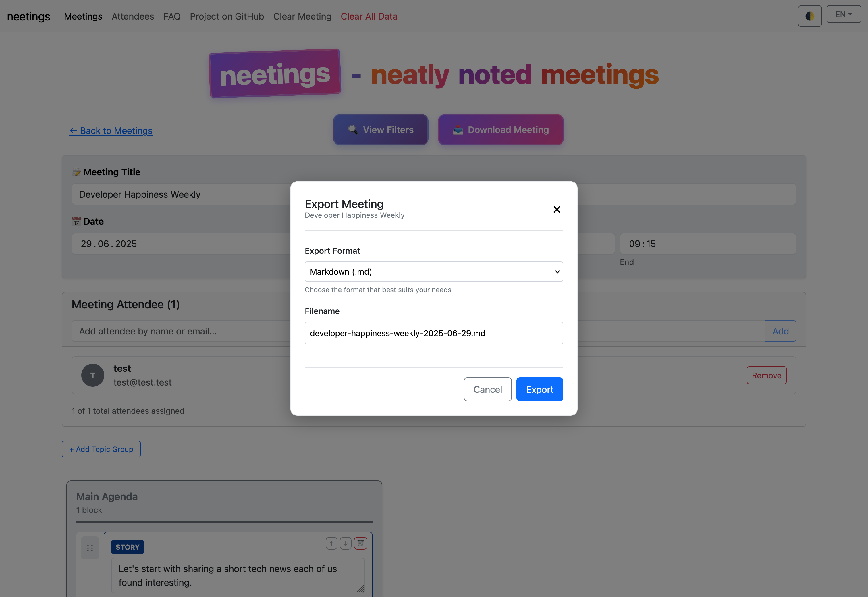Click the story block drag handle
This screenshot has height=597, width=868.
click(x=90, y=548)
